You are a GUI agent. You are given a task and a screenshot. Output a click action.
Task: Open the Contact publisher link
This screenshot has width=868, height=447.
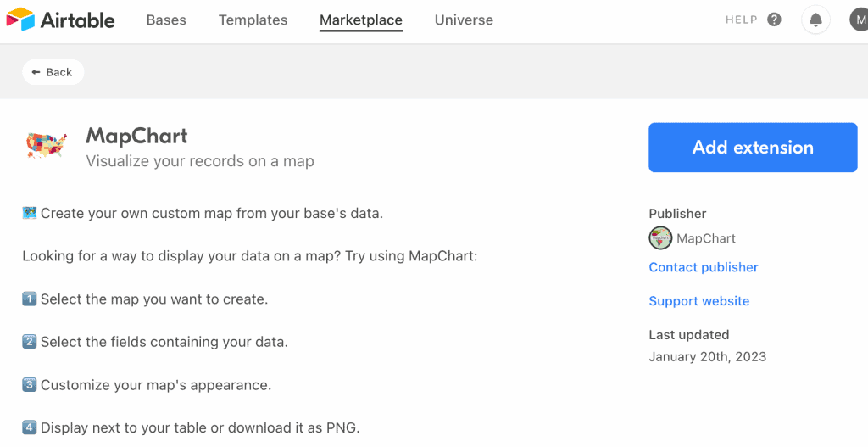coord(704,267)
